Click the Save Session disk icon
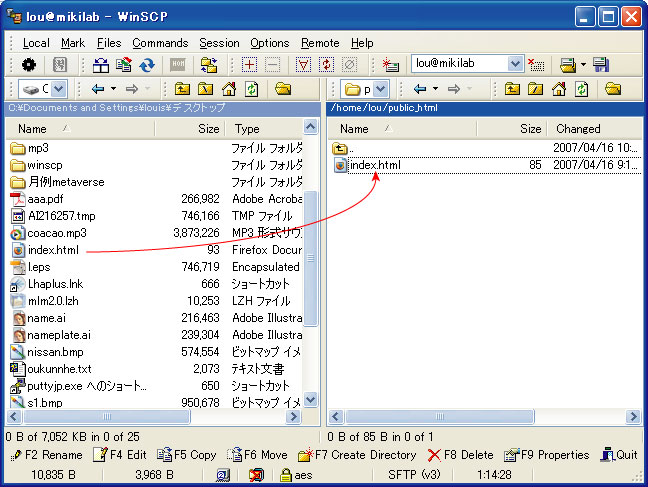This screenshot has width=648, height=487. [x=601, y=64]
